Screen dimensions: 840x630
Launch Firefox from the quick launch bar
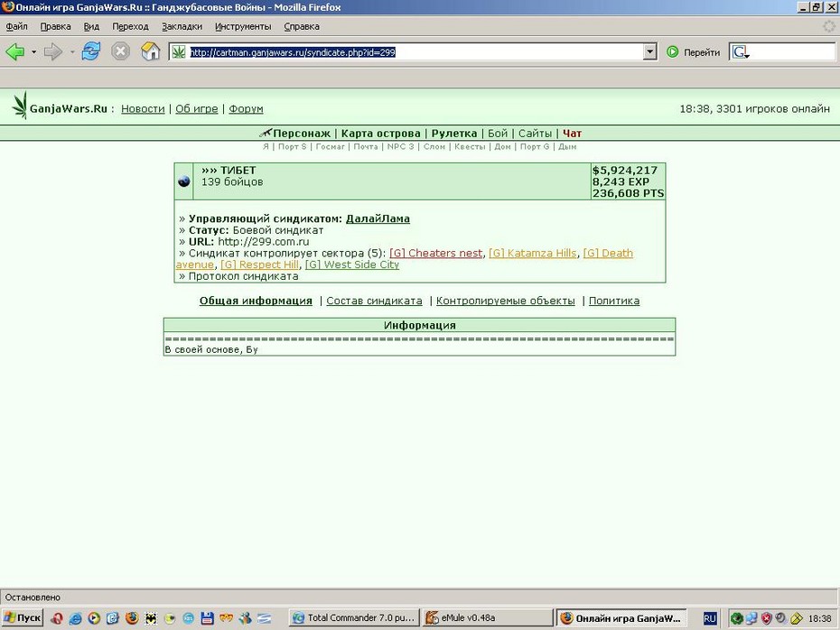132,618
